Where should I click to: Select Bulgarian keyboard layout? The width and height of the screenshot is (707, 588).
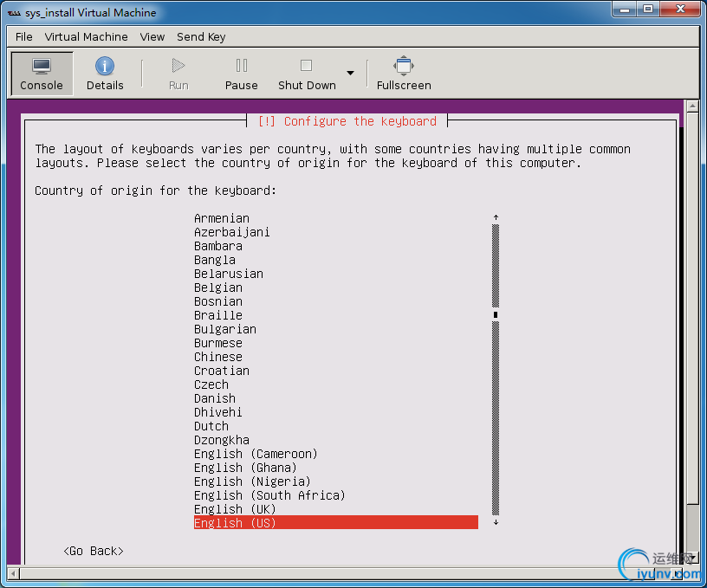point(225,329)
